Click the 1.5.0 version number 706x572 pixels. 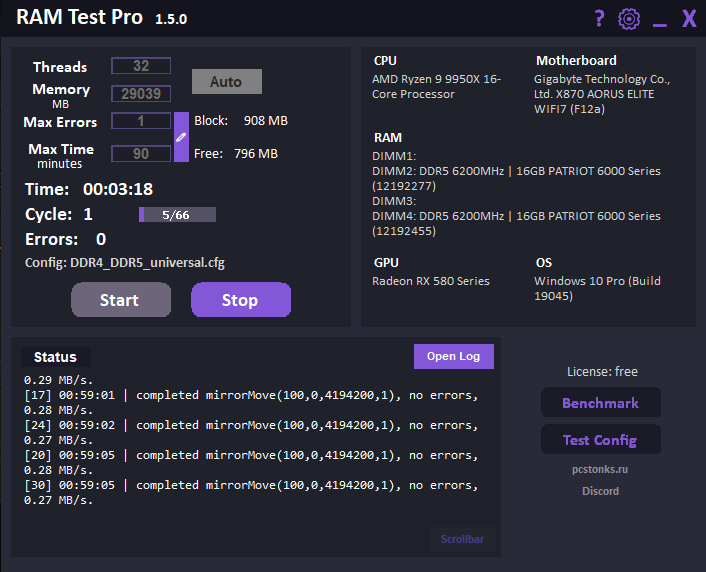pyautogui.click(x=171, y=19)
